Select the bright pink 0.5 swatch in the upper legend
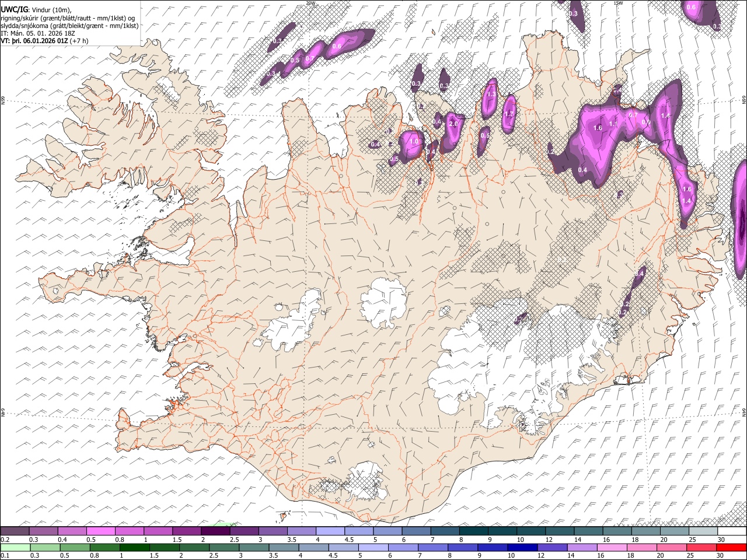This screenshot has height=560, width=747. (100, 531)
